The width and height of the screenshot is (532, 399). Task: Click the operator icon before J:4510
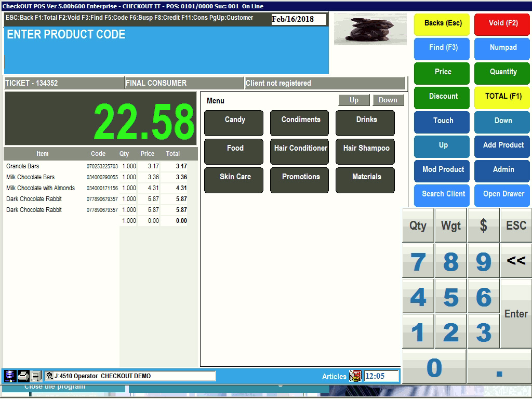pos(49,376)
